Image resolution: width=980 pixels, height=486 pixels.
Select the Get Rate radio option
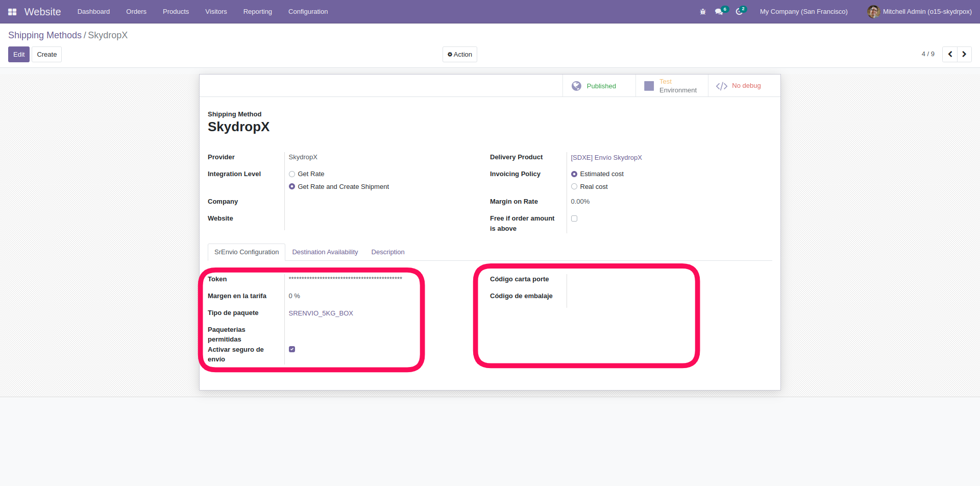[x=292, y=174]
